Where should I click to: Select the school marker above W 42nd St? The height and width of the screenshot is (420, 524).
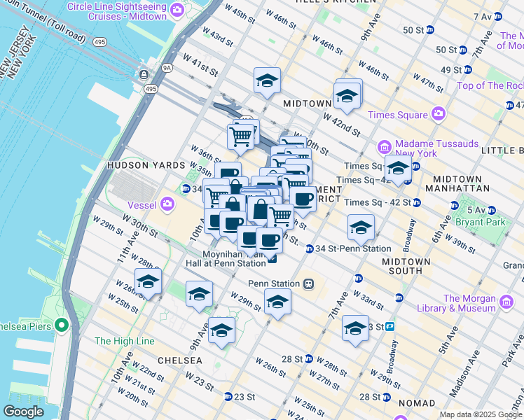pos(347,98)
